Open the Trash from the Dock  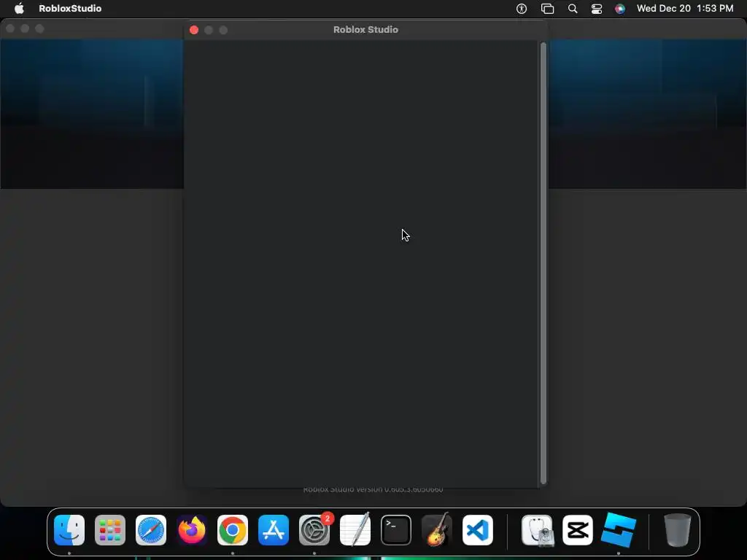pyautogui.click(x=678, y=529)
